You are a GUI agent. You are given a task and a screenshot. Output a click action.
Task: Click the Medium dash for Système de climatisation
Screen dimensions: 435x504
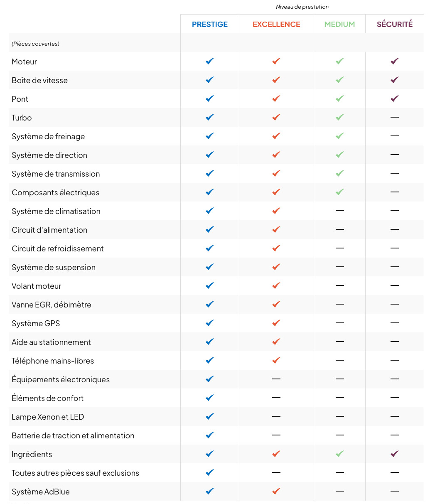340,211
